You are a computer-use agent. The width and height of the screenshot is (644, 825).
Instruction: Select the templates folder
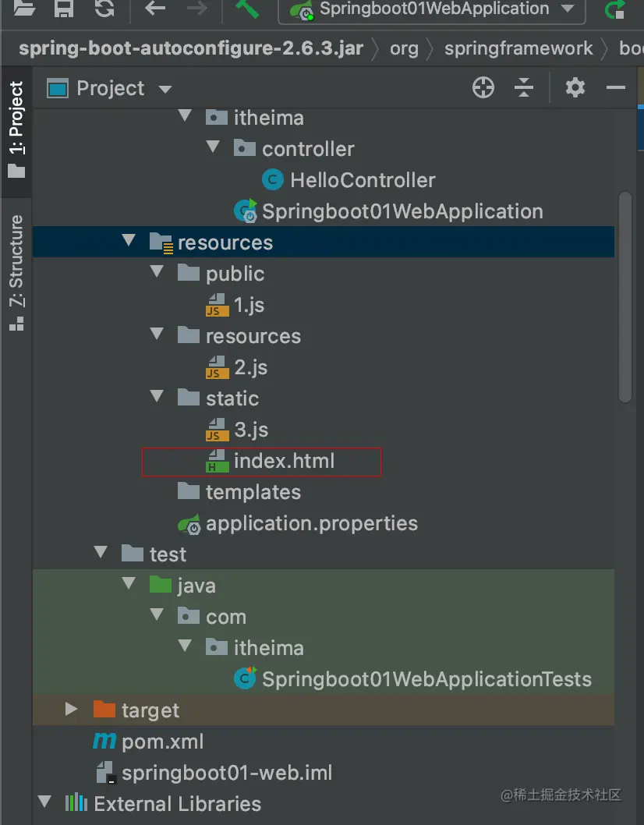click(253, 493)
